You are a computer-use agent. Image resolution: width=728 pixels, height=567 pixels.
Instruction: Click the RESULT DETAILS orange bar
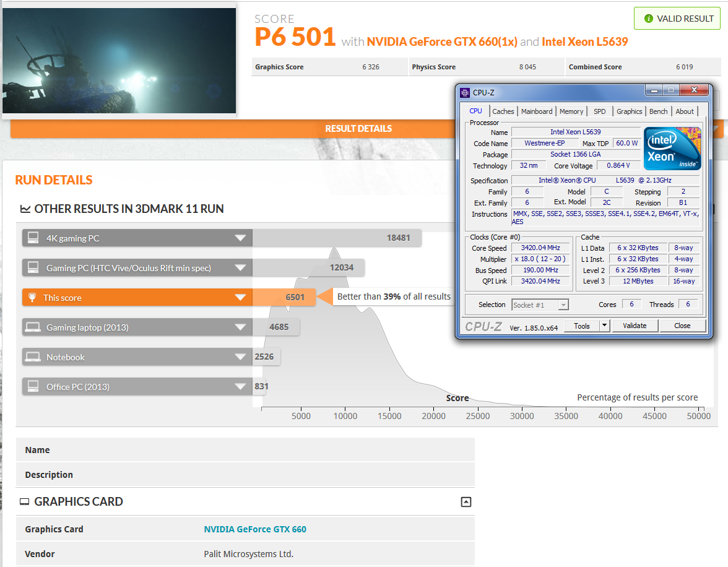click(x=358, y=129)
